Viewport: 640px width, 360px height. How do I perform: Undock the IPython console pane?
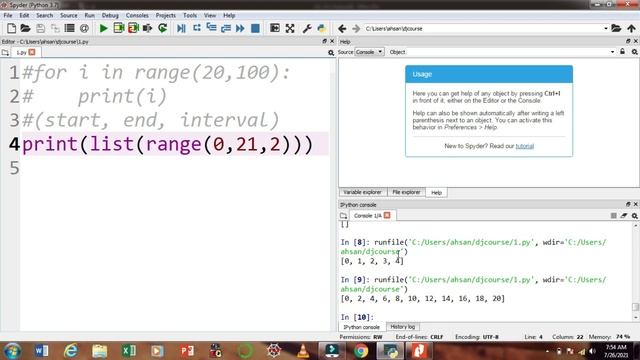(x=628, y=204)
